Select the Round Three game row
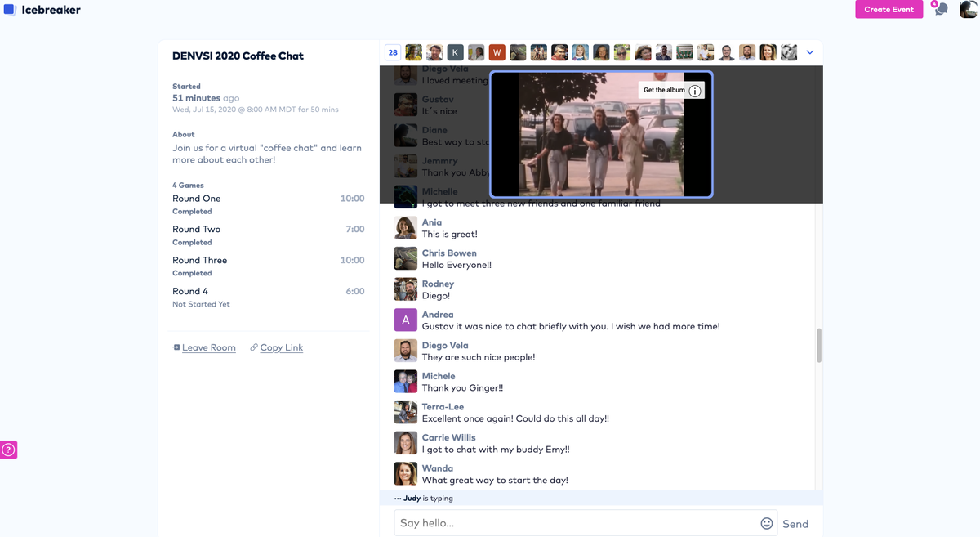 268,266
